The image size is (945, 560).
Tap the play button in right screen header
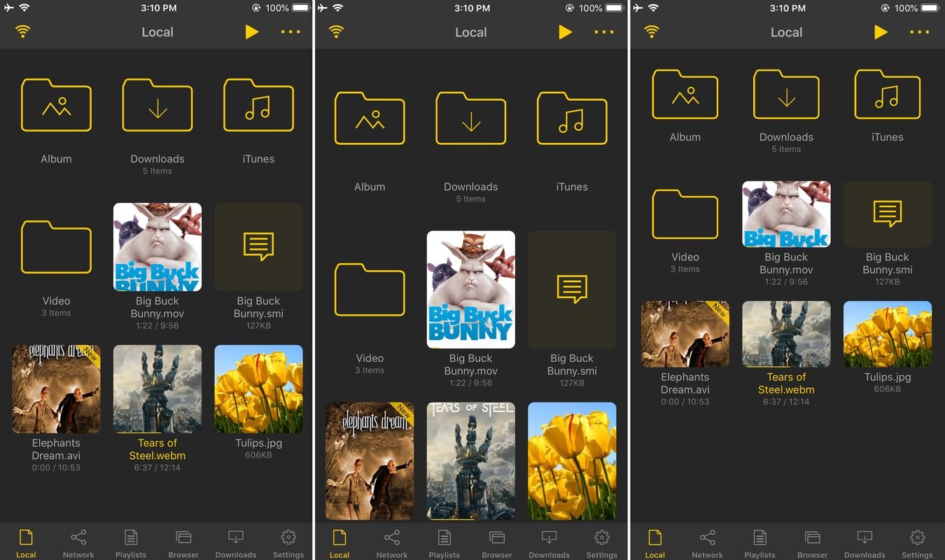point(881,32)
